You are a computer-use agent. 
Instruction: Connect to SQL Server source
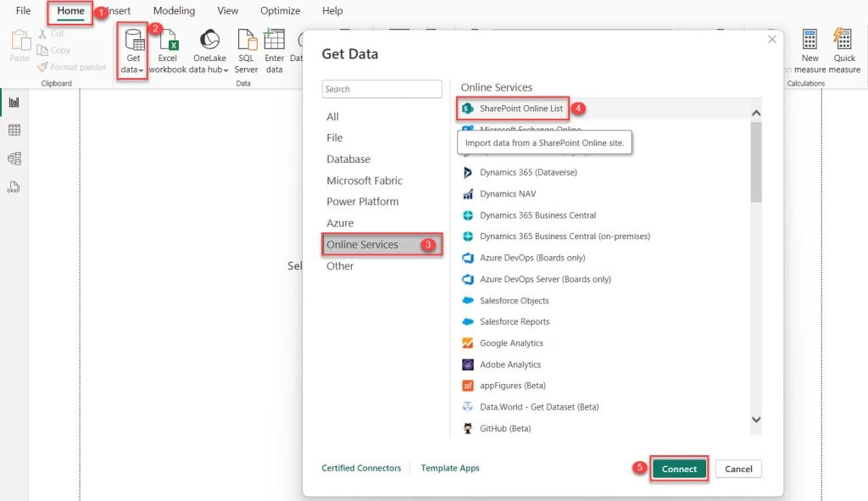coord(246,51)
